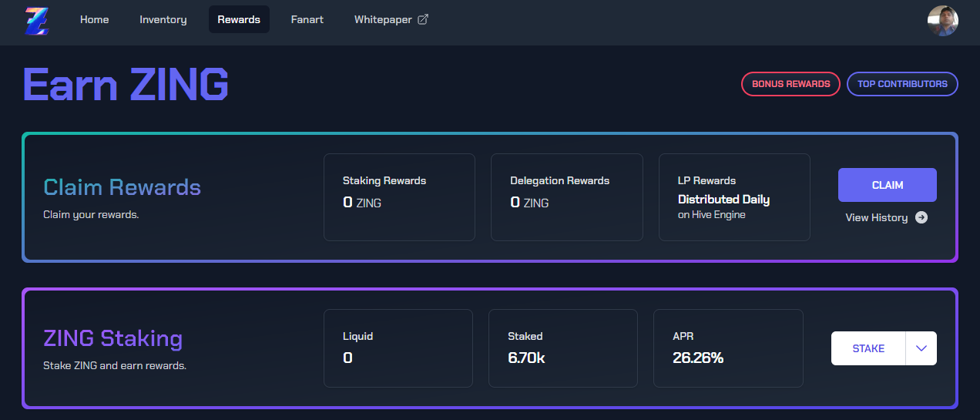Open the user profile avatar

click(x=942, y=21)
